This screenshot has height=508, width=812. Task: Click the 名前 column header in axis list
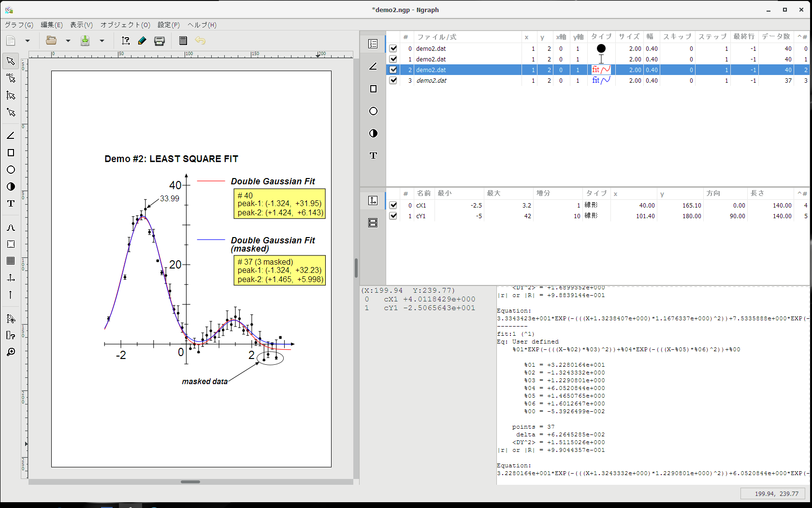[x=423, y=194]
